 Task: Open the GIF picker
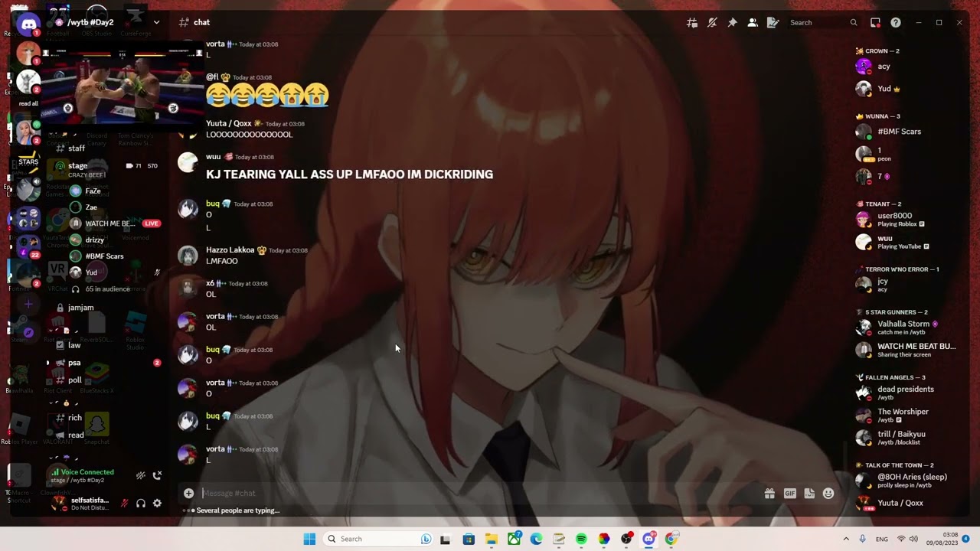[789, 494]
